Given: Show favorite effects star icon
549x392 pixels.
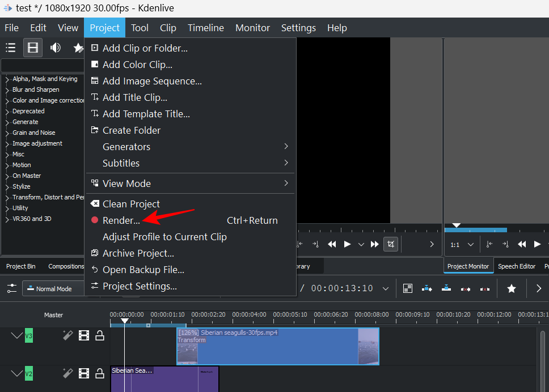Looking at the screenshot, I should [x=78, y=48].
